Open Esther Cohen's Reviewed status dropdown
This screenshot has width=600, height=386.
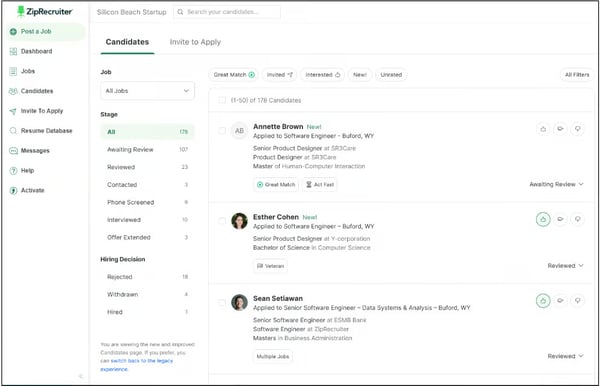[x=565, y=265]
